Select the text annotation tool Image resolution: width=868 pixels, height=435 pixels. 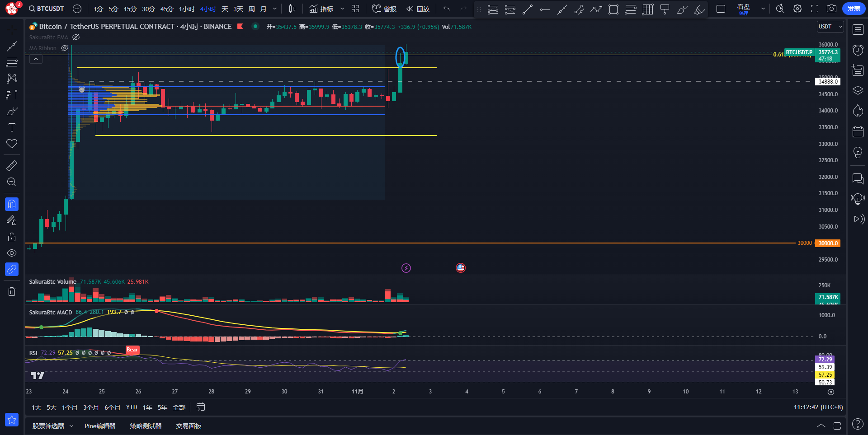click(x=12, y=127)
